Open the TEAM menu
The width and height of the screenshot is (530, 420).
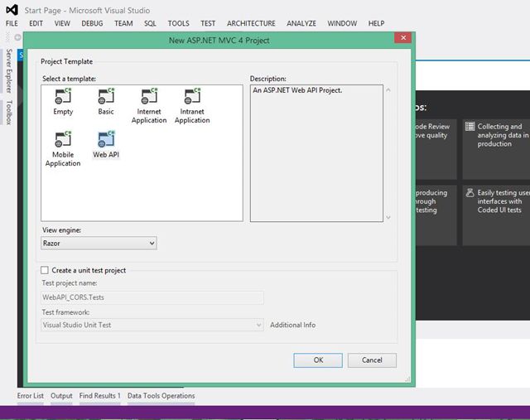[x=123, y=23]
